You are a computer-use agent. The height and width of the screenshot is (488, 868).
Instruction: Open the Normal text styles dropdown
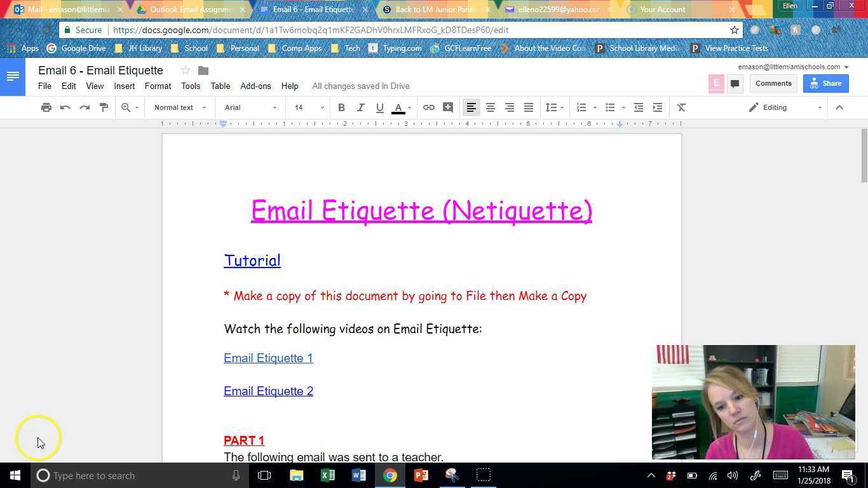coord(179,107)
